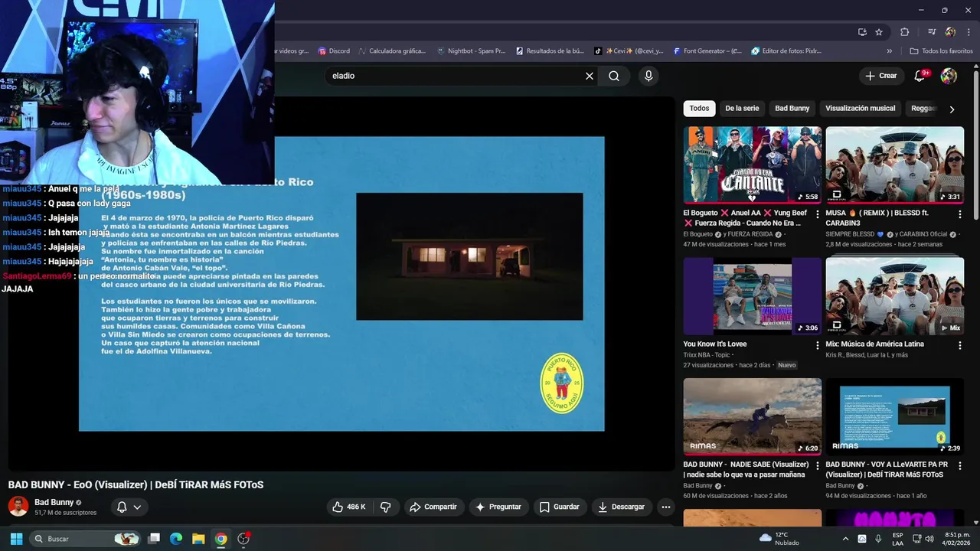Open the Nightbot bookmark
This screenshot has height=551, width=980.
tap(471, 51)
